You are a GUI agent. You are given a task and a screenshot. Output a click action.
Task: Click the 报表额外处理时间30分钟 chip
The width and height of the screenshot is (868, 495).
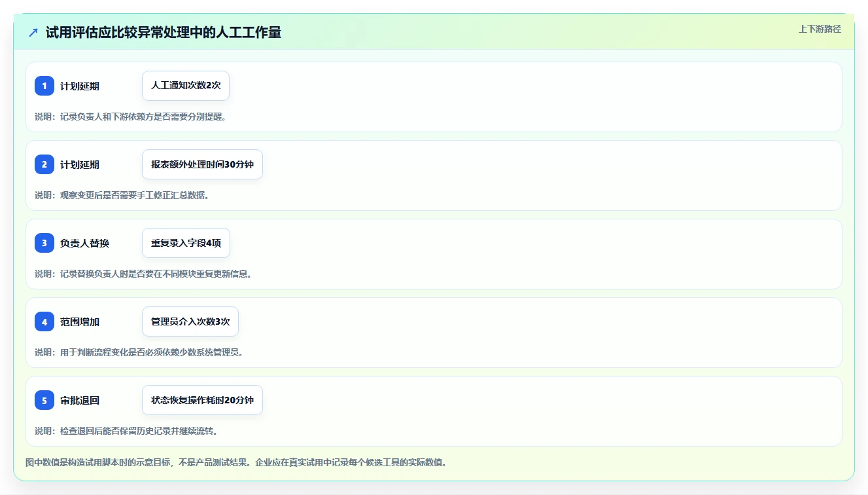pos(202,164)
